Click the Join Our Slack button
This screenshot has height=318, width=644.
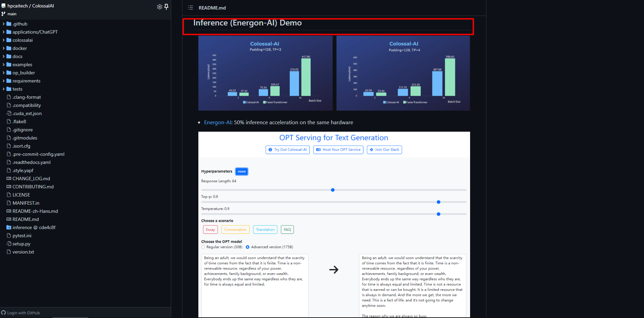[x=384, y=150]
